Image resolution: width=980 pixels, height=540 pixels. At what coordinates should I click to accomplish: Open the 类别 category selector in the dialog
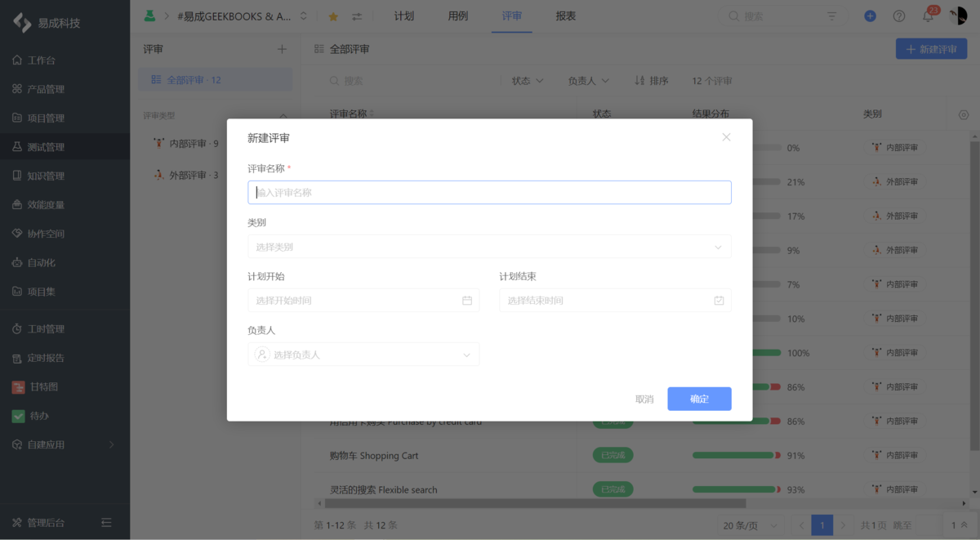point(489,246)
